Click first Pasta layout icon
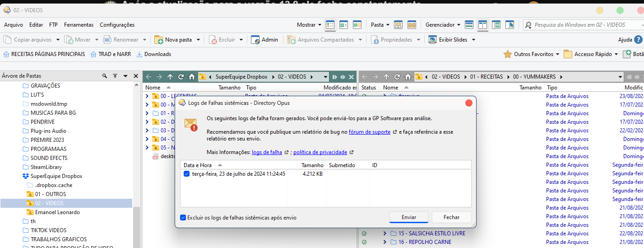The width and height of the screenshot is (644, 248). 398,25
